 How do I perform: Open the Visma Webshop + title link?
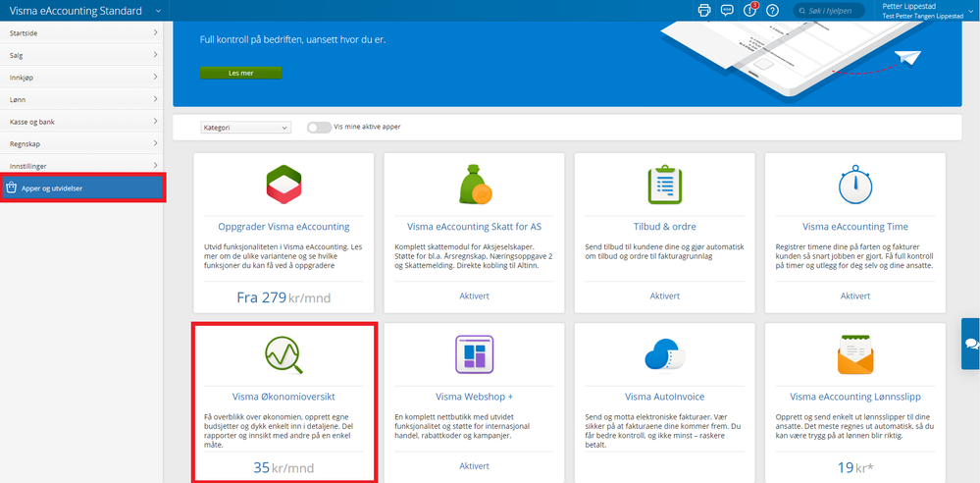tap(475, 397)
